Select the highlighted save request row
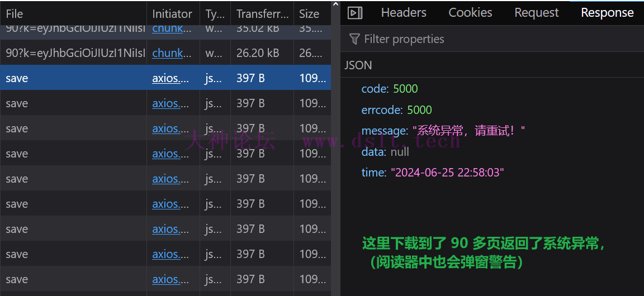Screen dimensions: 644x296 [73, 78]
